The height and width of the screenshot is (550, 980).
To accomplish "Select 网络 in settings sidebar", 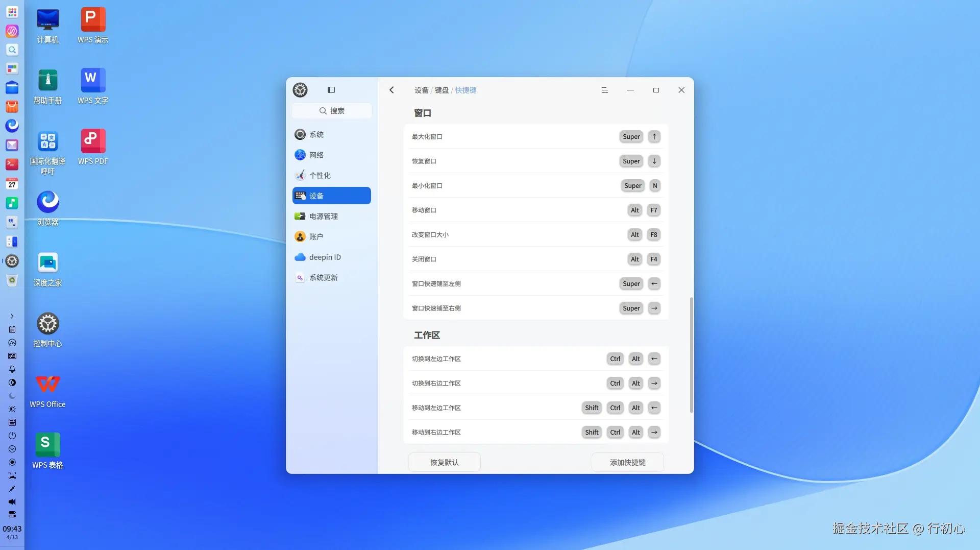I will click(x=332, y=155).
